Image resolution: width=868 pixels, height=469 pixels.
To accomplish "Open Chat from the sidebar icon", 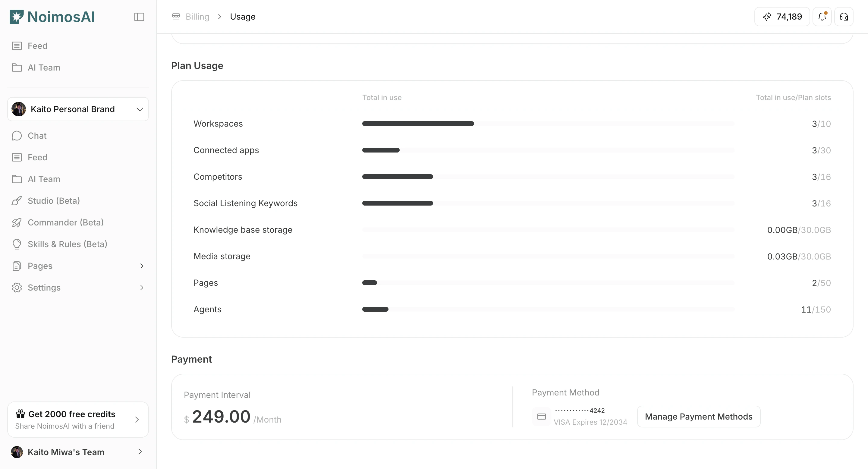I will (x=17, y=135).
